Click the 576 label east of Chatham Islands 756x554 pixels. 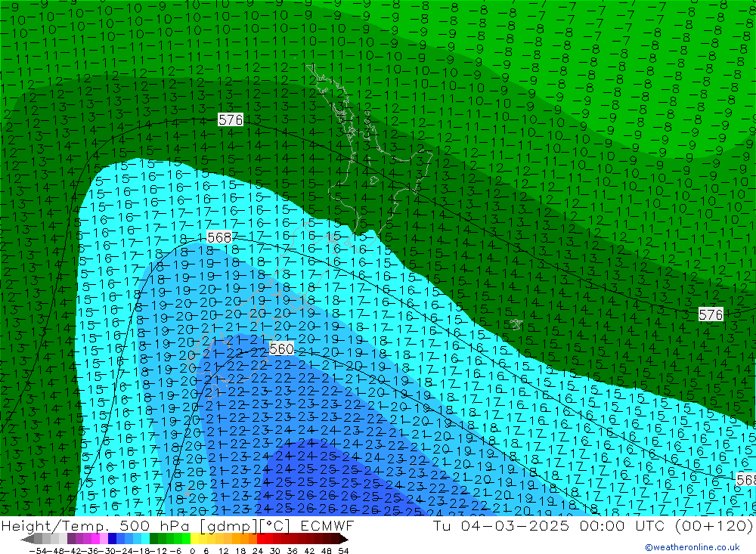pyautogui.click(x=711, y=315)
